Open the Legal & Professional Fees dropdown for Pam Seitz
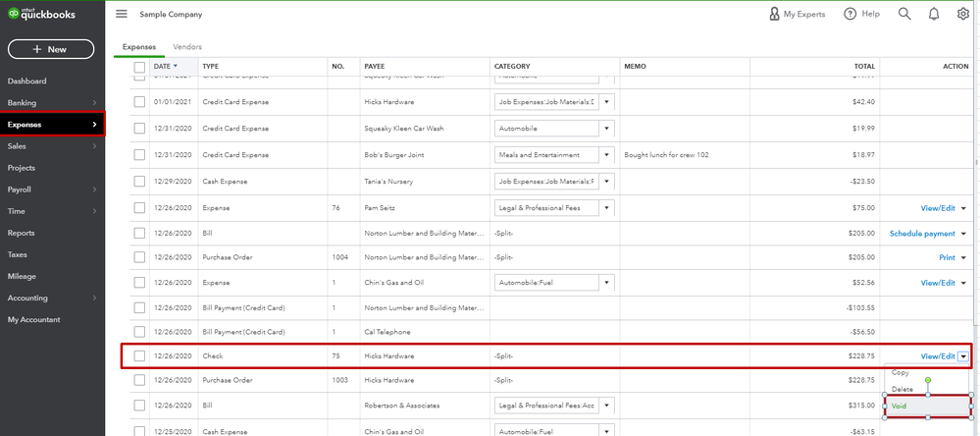The image size is (980, 436). pyautogui.click(x=605, y=207)
